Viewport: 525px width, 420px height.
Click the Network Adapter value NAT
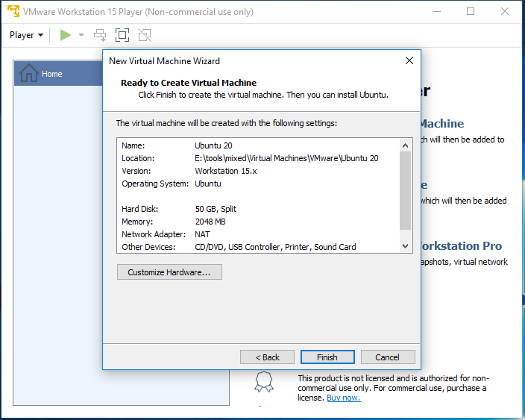click(203, 234)
